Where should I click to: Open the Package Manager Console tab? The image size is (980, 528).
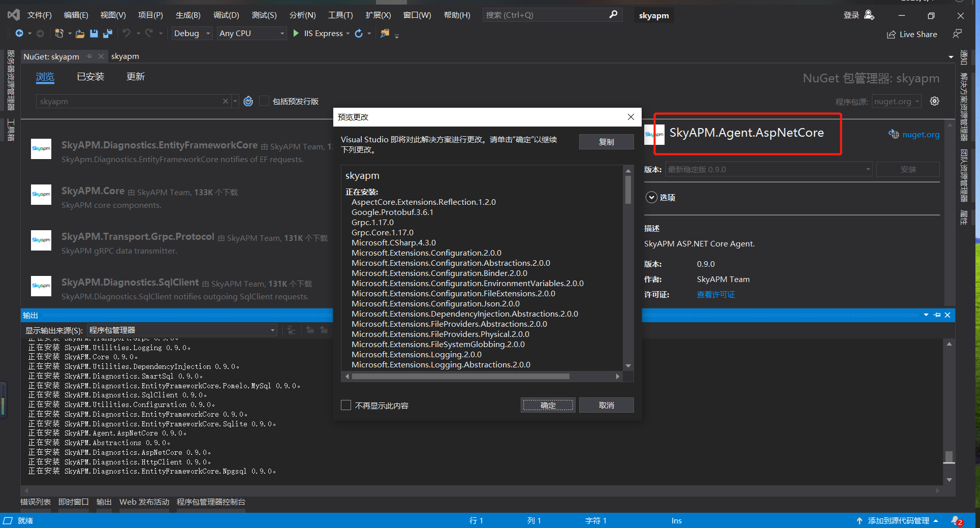[211, 502]
